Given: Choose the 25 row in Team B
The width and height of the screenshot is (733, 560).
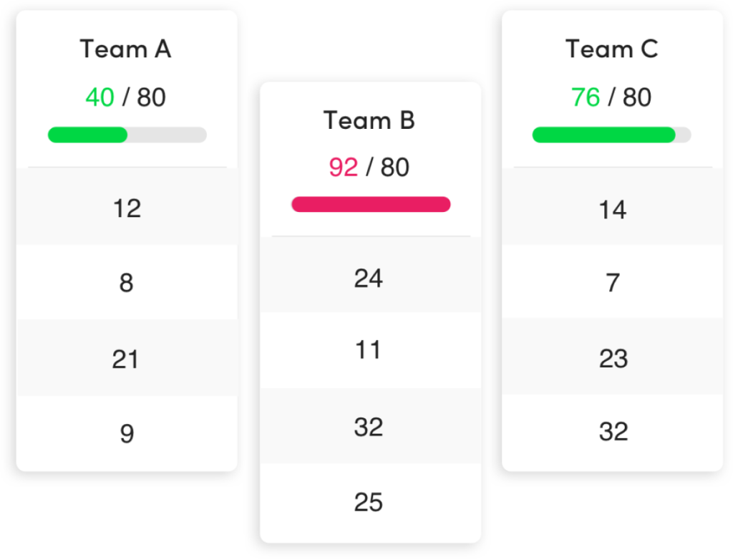Looking at the screenshot, I should pos(369,503).
